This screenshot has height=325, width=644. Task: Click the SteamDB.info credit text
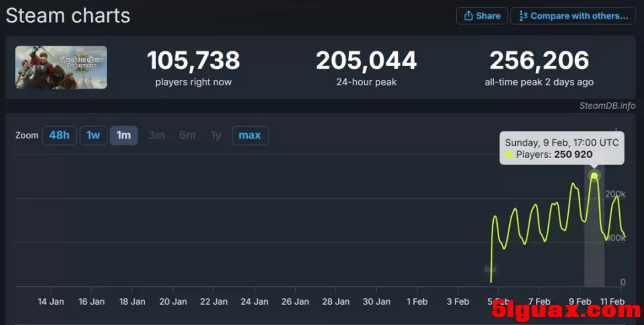click(607, 106)
